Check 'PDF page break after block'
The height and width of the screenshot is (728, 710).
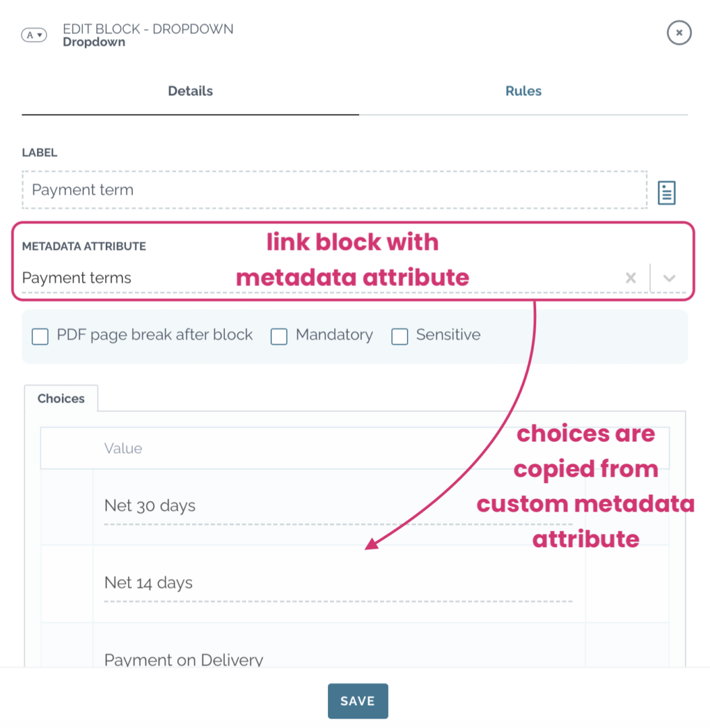[x=40, y=336]
